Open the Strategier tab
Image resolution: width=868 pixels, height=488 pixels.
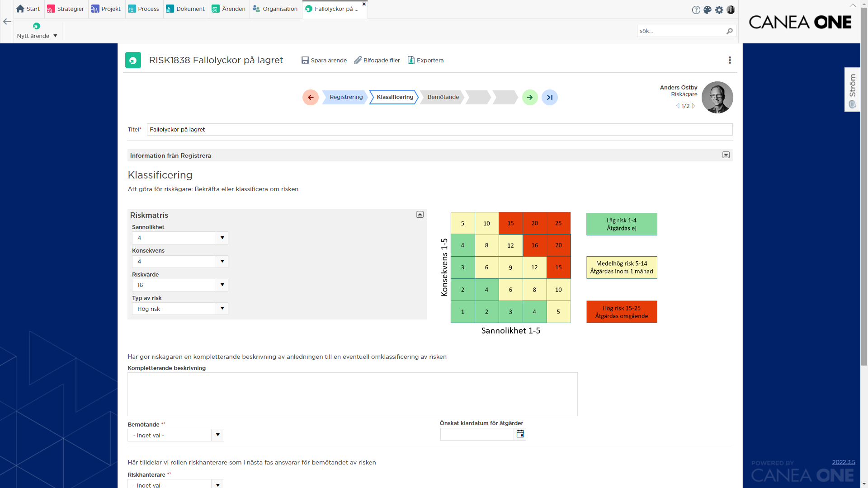click(x=66, y=9)
